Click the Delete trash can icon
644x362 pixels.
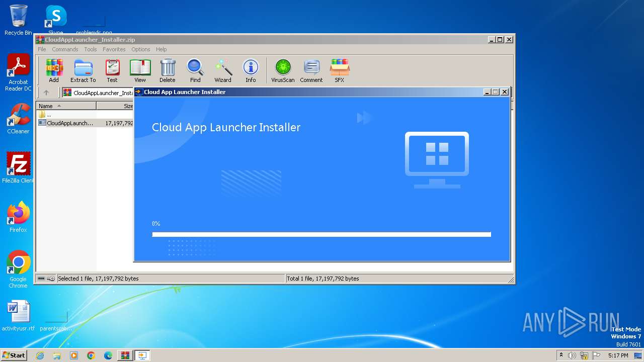(168, 71)
